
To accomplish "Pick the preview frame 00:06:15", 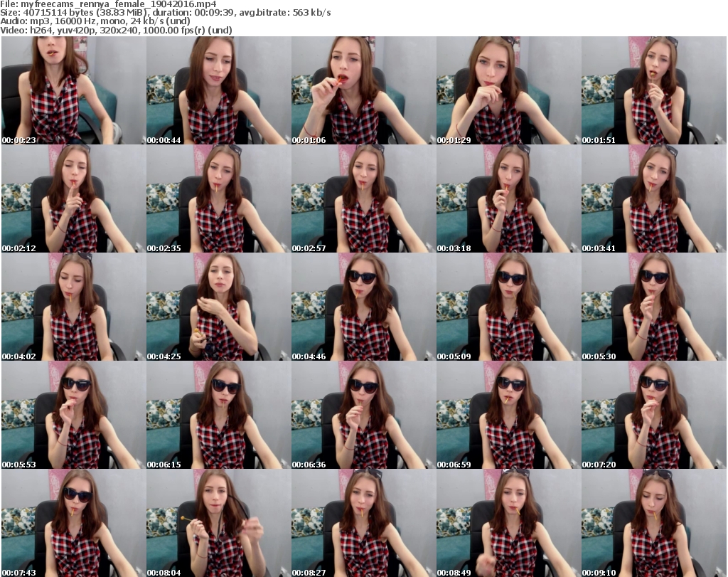I will pyautogui.click(x=219, y=415).
